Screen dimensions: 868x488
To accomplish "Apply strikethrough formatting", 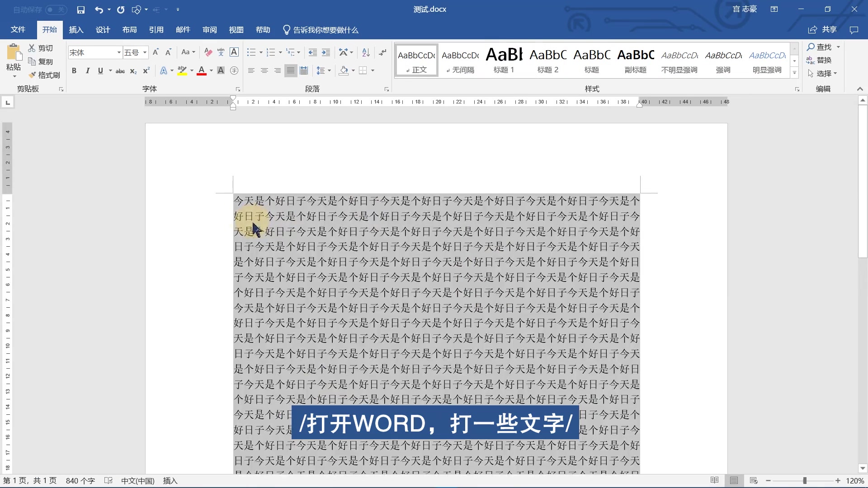I will (x=120, y=71).
